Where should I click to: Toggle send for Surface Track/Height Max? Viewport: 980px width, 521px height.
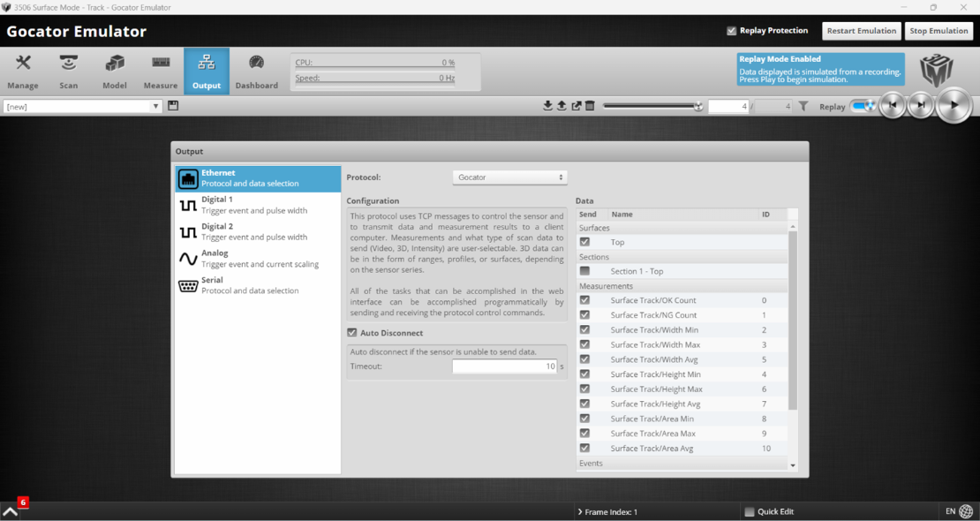tap(585, 389)
